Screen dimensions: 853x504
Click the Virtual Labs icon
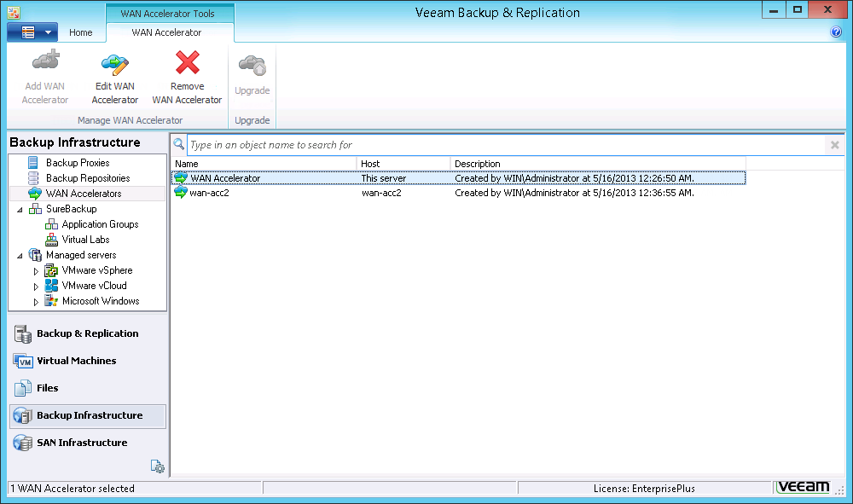(x=50, y=239)
